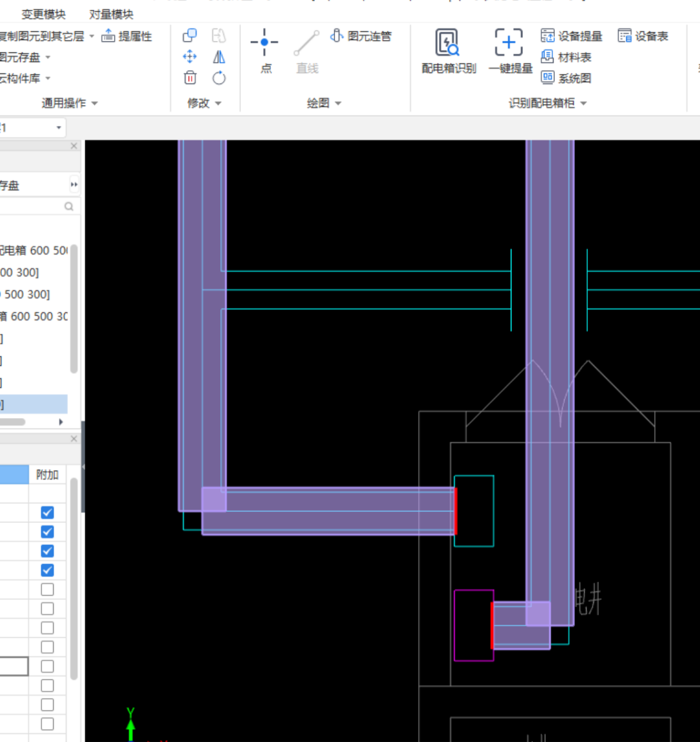Check the third unchecked 附加 checkbox

coord(47,628)
